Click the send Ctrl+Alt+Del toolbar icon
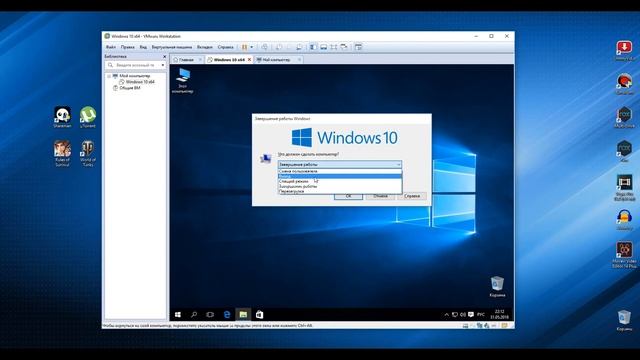 point(264,47)
